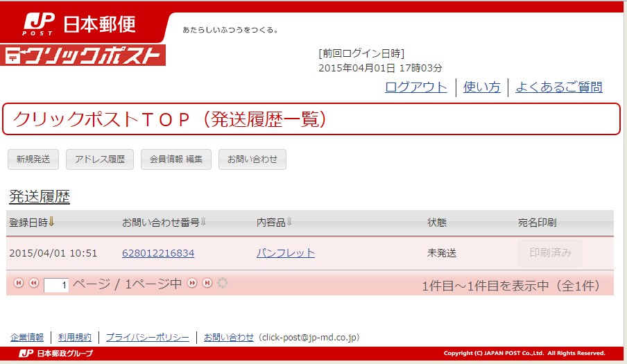
Task: Click the last login time 2015年04月01日 17時03分
Action: pyautogui.click(x=380, y=68)
